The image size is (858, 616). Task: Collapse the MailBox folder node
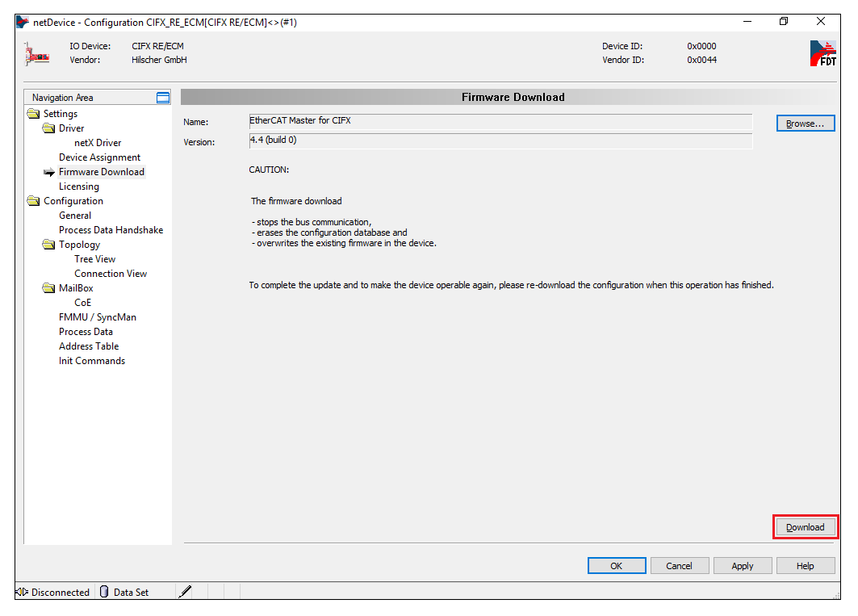point(48,288)
